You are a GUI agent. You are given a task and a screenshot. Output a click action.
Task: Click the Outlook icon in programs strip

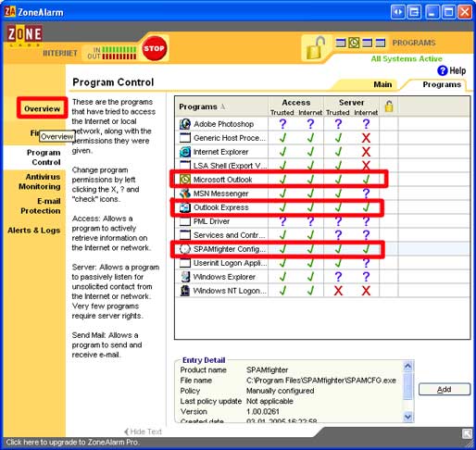(x=354, y=43)
